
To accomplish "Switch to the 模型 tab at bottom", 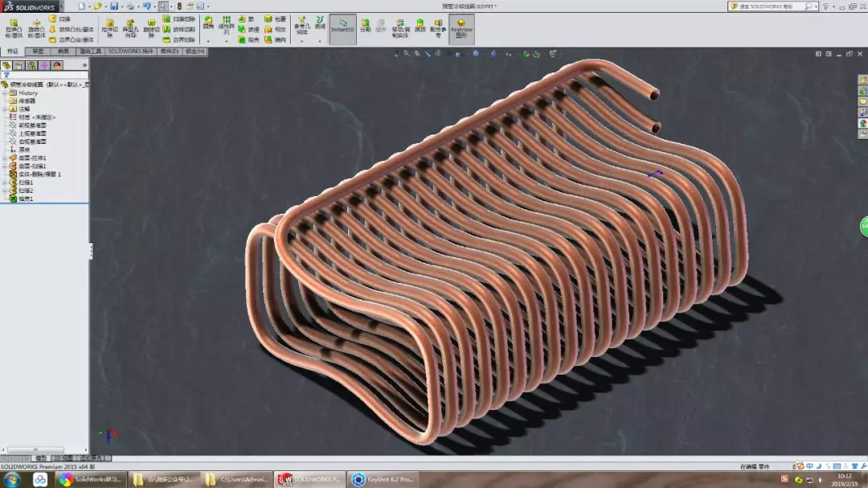I will pyautogui.click(x=41, y=458).
